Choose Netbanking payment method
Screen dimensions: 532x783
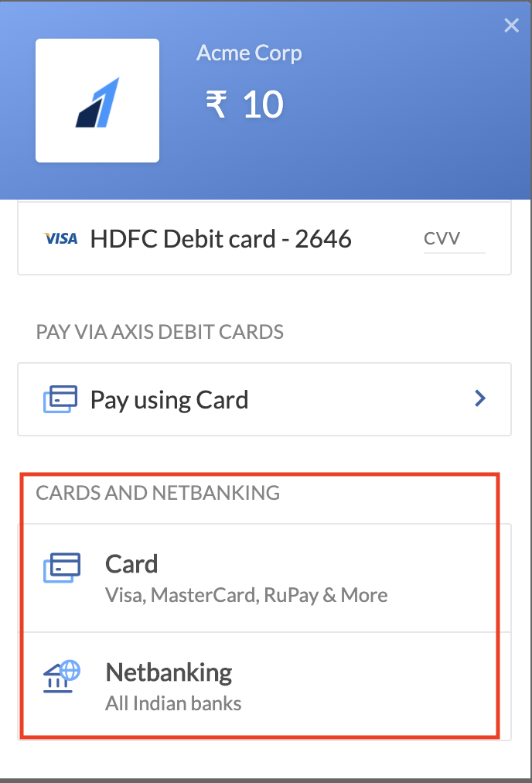pyautogui.click(x=264, y=686)
